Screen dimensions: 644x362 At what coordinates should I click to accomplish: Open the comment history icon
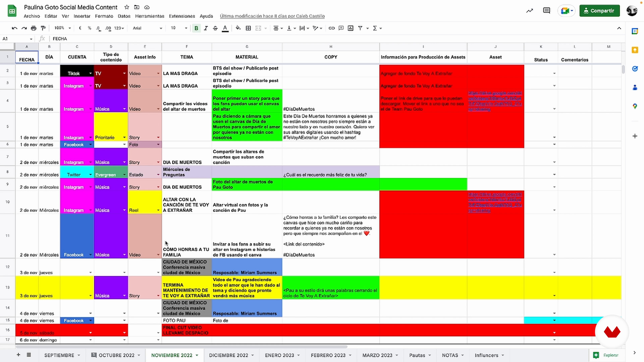pos(547,11)
